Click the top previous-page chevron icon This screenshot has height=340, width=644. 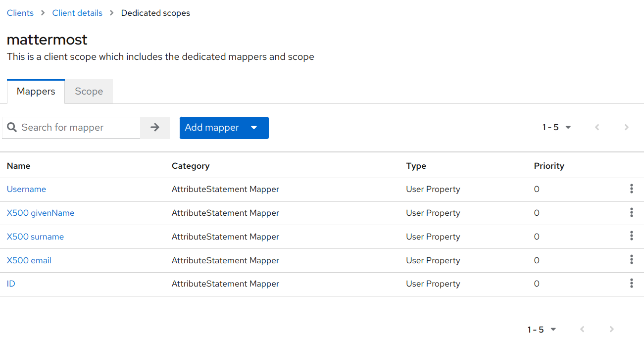[x=597, y=127]
